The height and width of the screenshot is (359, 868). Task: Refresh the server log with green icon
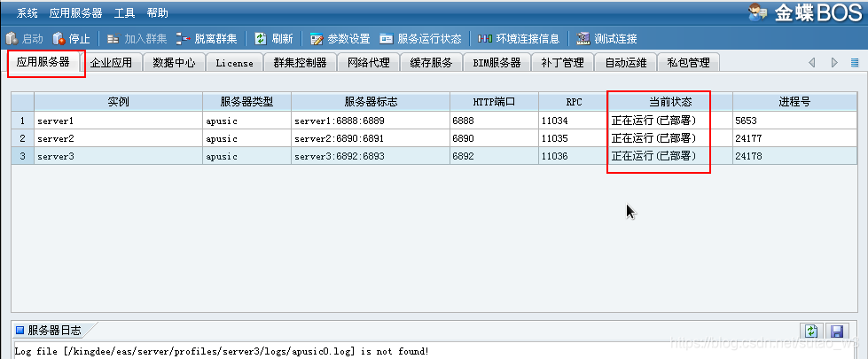click(811, 332)
